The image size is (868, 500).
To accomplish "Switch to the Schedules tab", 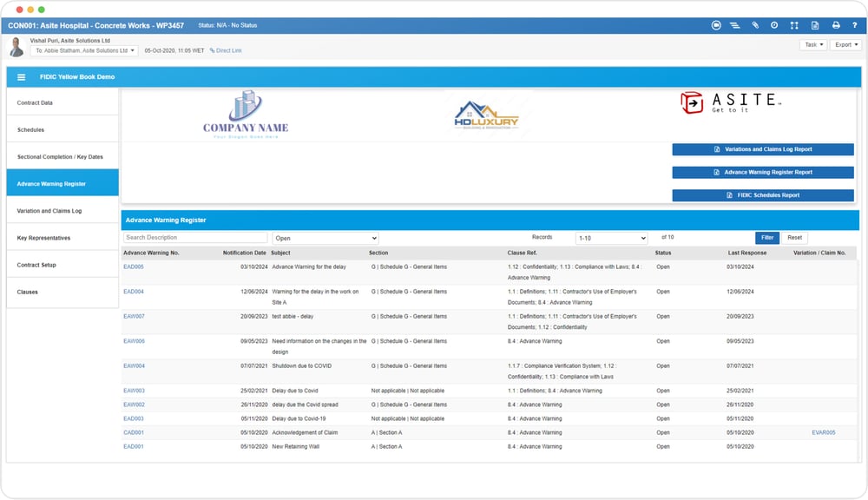I will 29,129.
